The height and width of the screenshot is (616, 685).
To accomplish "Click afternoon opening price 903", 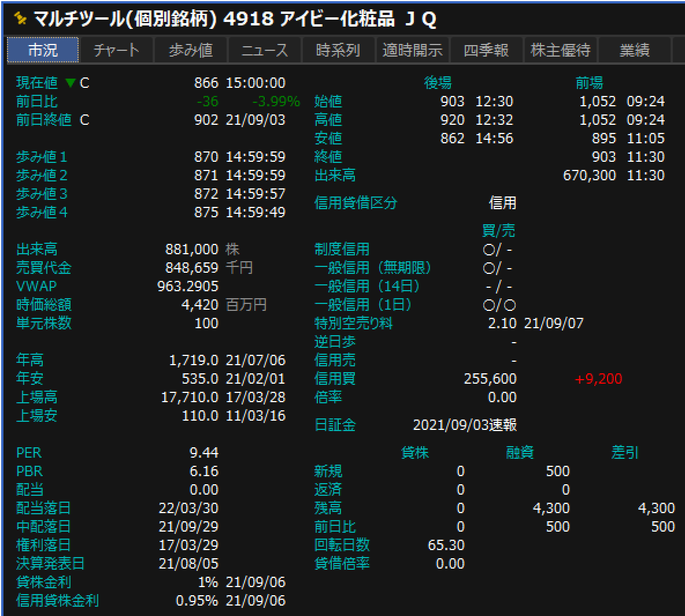I will coord(452,101).
